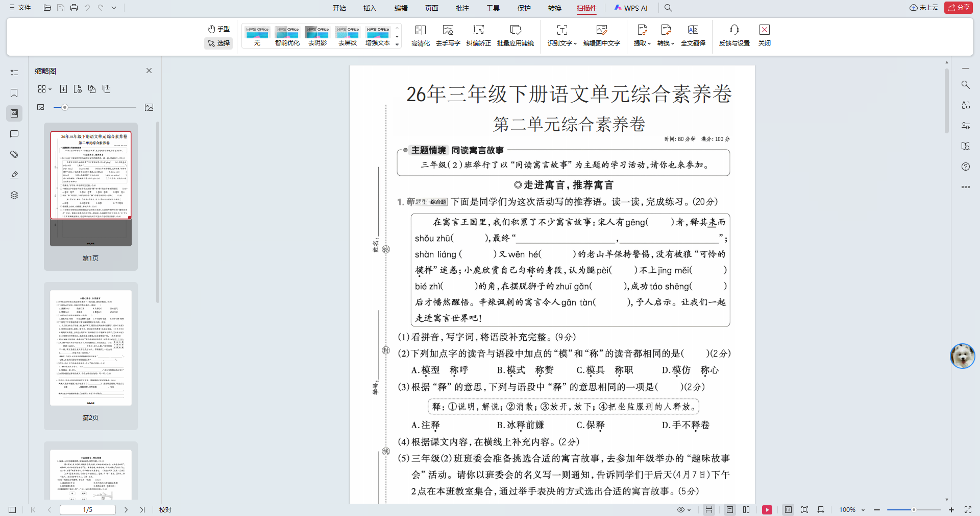
Task: Open 全文翻译 to translate the document
Action: (693, 35)
